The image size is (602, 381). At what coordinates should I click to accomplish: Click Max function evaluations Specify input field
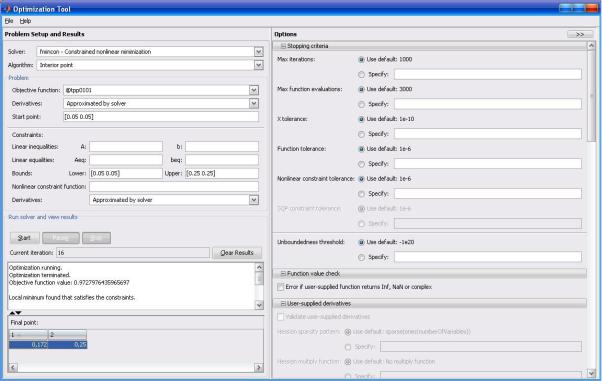488,104
